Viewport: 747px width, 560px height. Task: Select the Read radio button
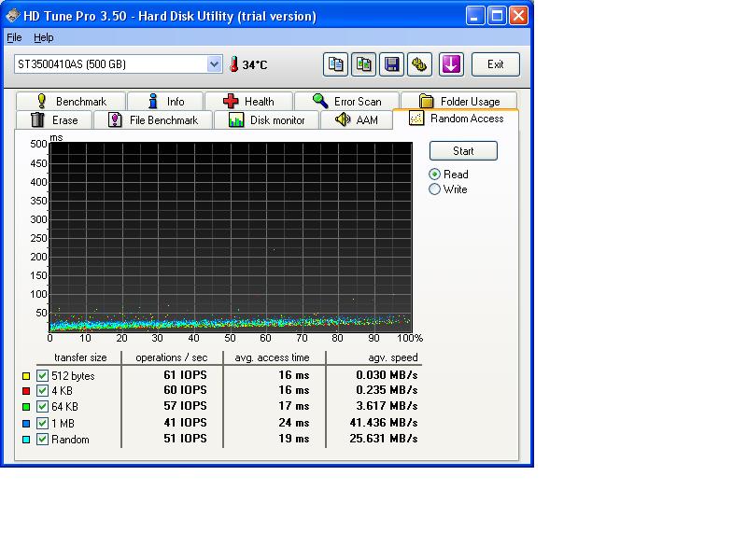tap(435, 175)
